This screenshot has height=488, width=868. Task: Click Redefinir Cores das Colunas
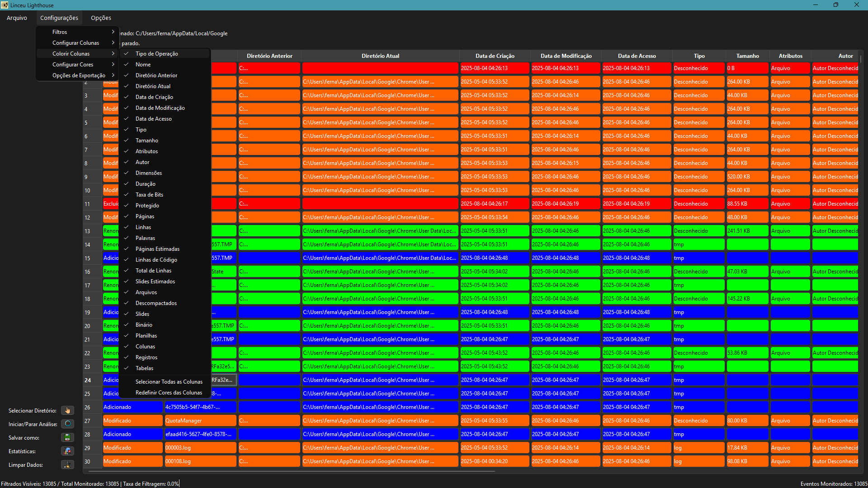169,393
